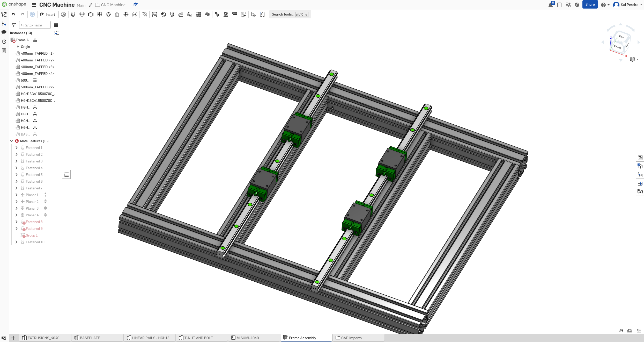Viewport: 644px width, 342px height.
Task: Click the Insert button
Action: tap(48, 15)
